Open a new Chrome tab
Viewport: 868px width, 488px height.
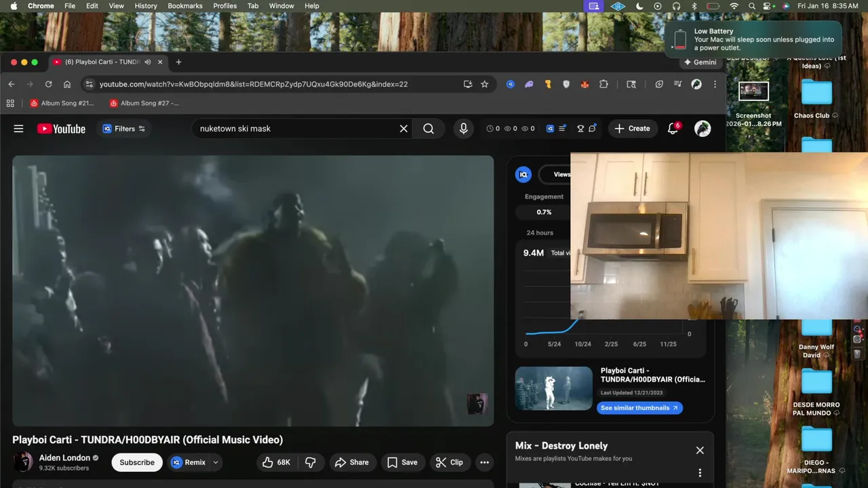tap(178, 62)
